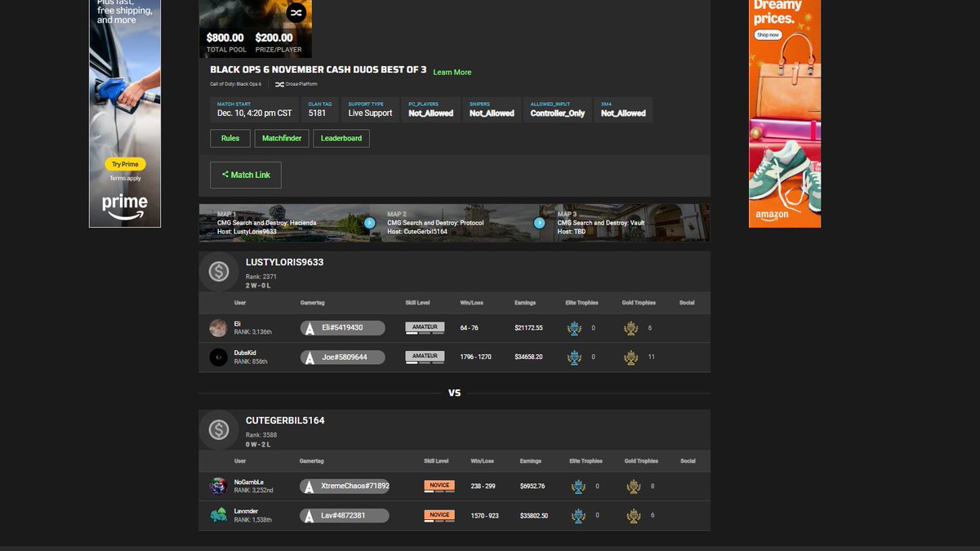Click the cross-platform icon on the game thumbnail

pos(296,12)
